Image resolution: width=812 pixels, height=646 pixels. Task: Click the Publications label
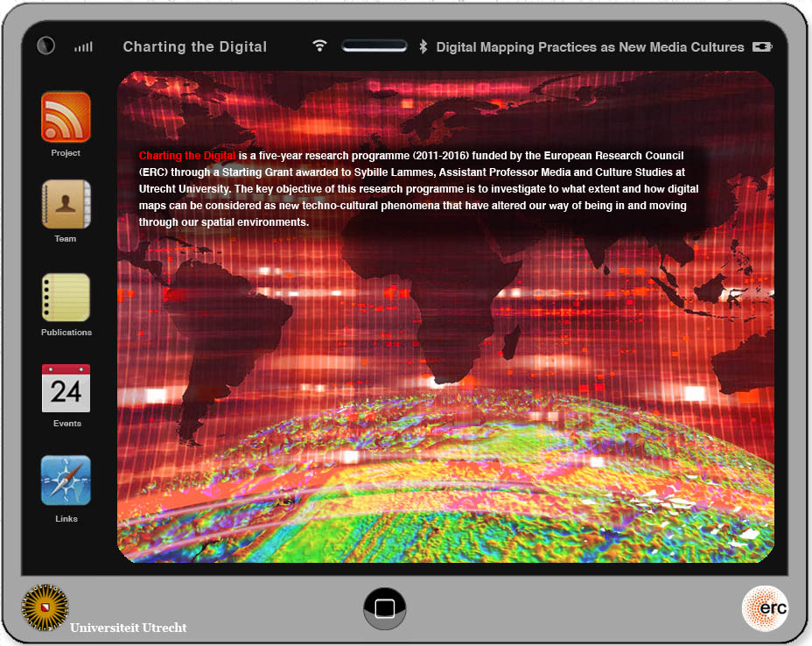click(66, 332)
